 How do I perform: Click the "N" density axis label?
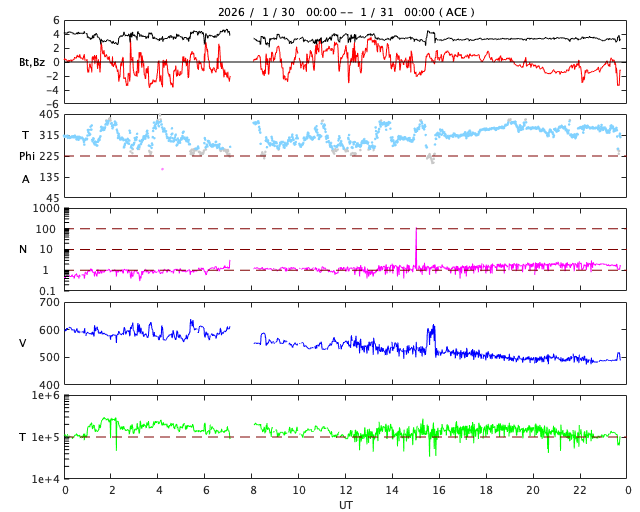(23, 249)
